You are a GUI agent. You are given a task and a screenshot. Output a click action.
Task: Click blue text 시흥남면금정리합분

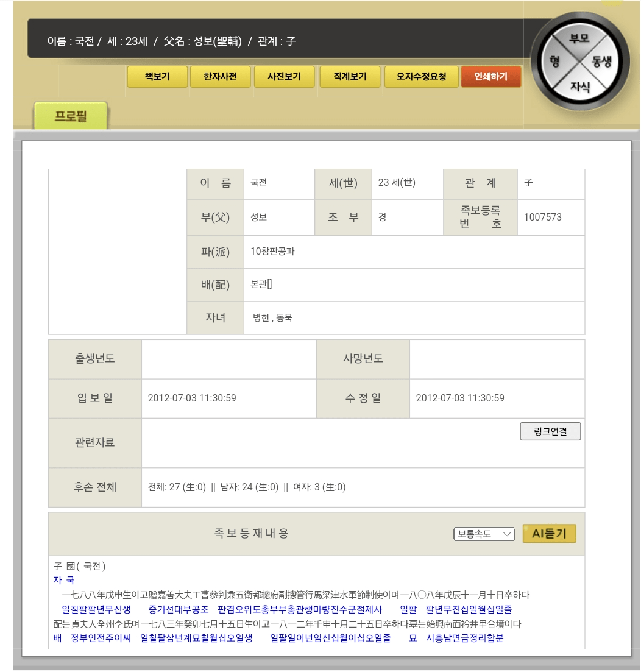[464, 638]
